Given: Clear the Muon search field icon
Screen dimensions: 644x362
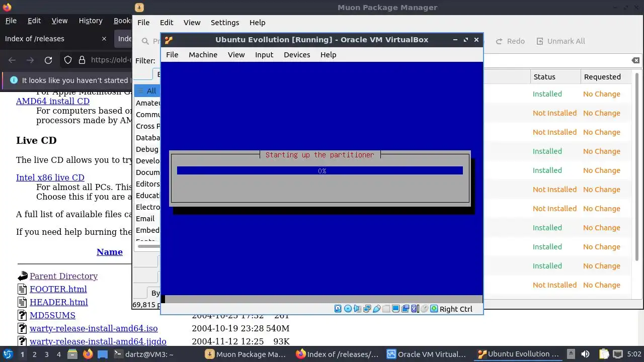Looking at the screenshot, I should (635, 60).
